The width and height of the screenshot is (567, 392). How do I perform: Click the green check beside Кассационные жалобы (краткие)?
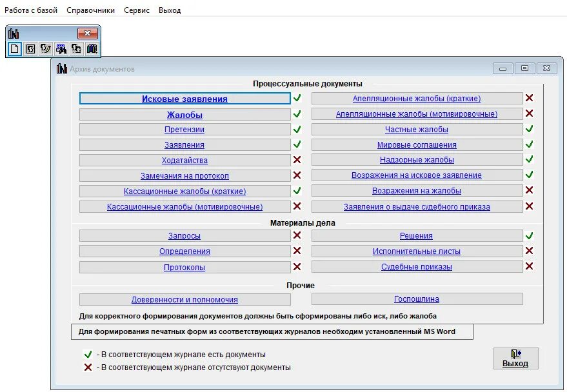[297, 191]
